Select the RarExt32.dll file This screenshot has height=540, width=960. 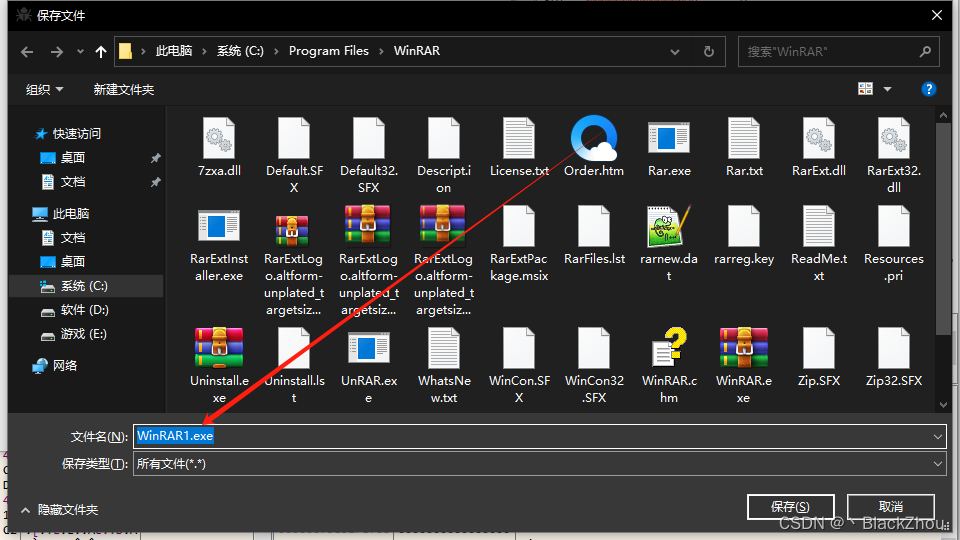[894, 156]
